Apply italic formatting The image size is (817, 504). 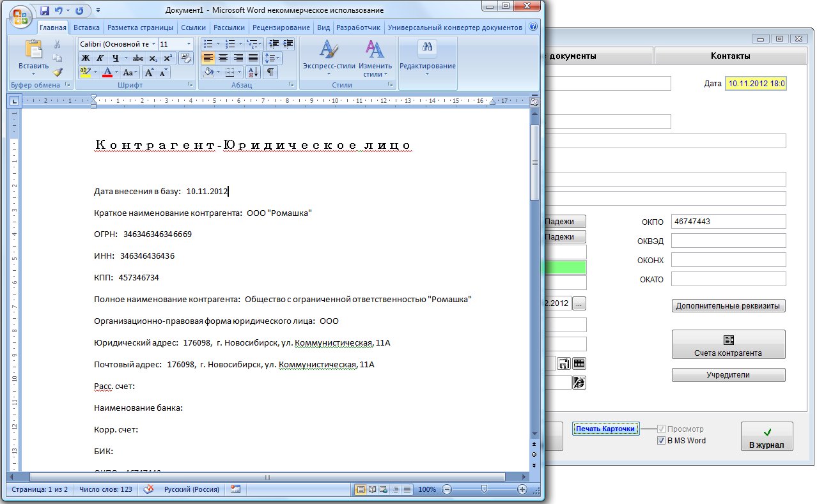[x=99, y=58]
